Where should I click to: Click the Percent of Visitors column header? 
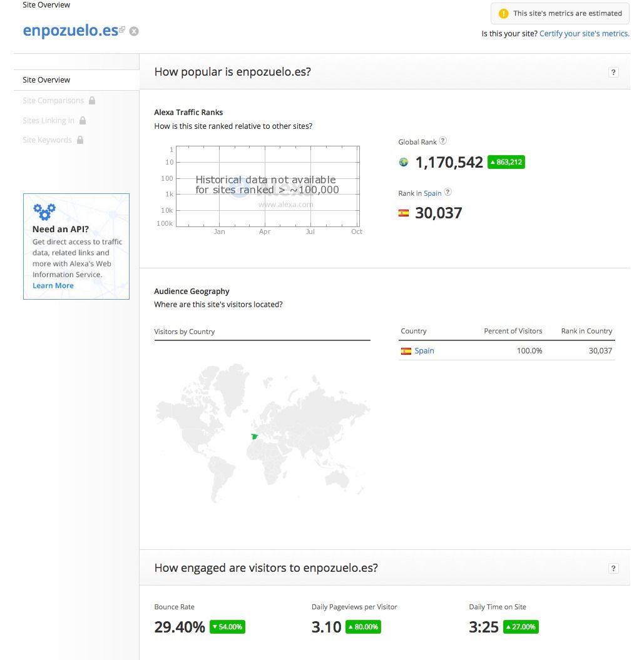[513, 331]
